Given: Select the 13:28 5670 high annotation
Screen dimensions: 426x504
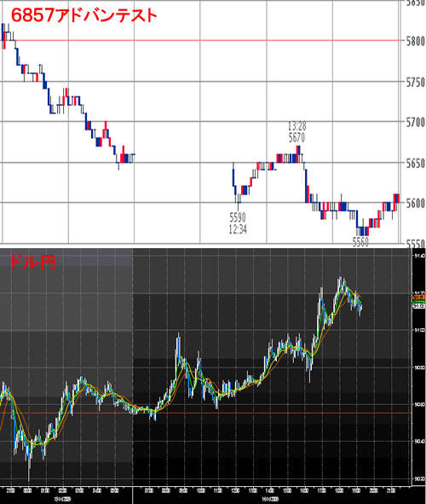Looking at the screenshot, I should 296,132.
